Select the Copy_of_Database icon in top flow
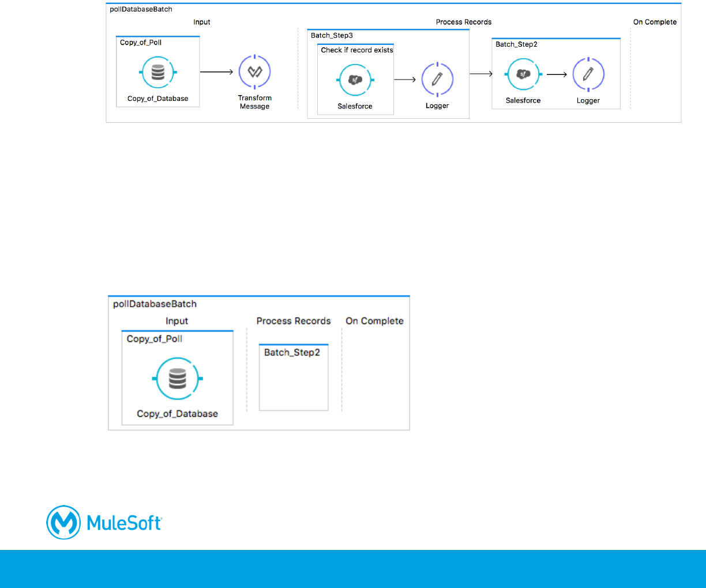The image size is (706, 588). point(158,72)
